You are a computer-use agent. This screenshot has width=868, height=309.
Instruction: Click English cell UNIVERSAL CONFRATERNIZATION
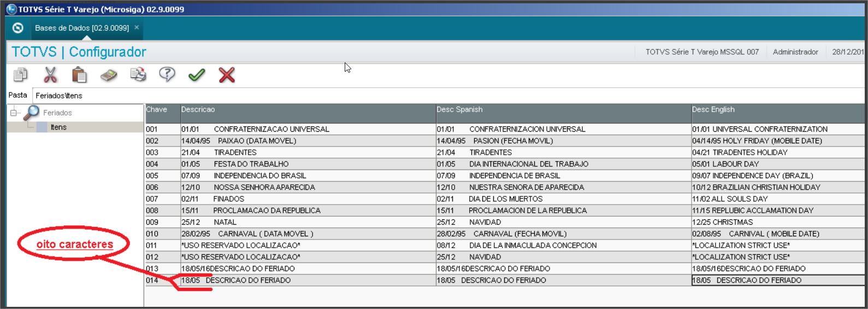coord(778,129)
